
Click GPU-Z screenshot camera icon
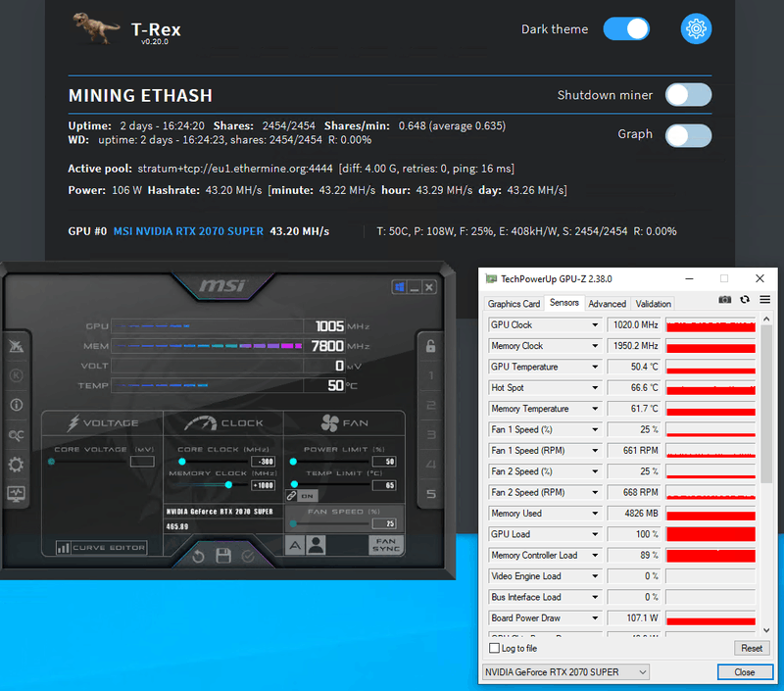click(x=724, y=300)
